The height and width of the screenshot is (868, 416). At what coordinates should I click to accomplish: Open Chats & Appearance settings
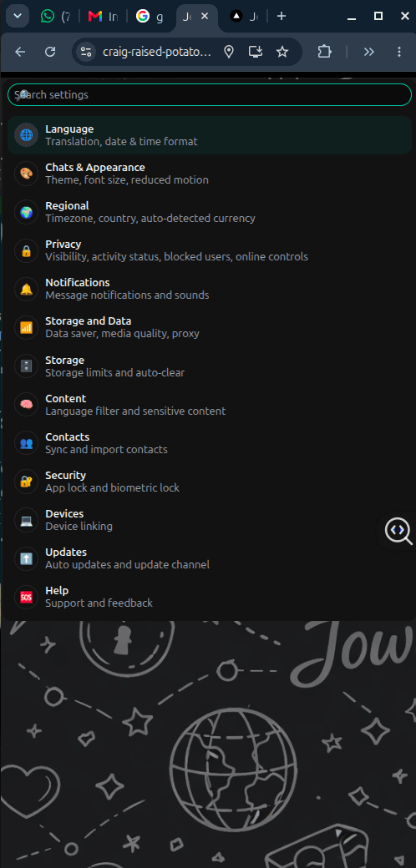pos(210,174)
